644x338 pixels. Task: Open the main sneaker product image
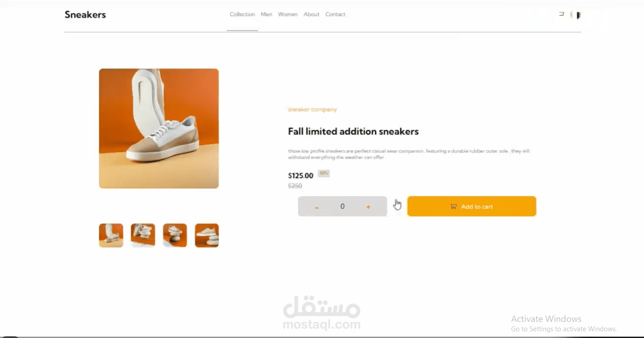(159, 128)
